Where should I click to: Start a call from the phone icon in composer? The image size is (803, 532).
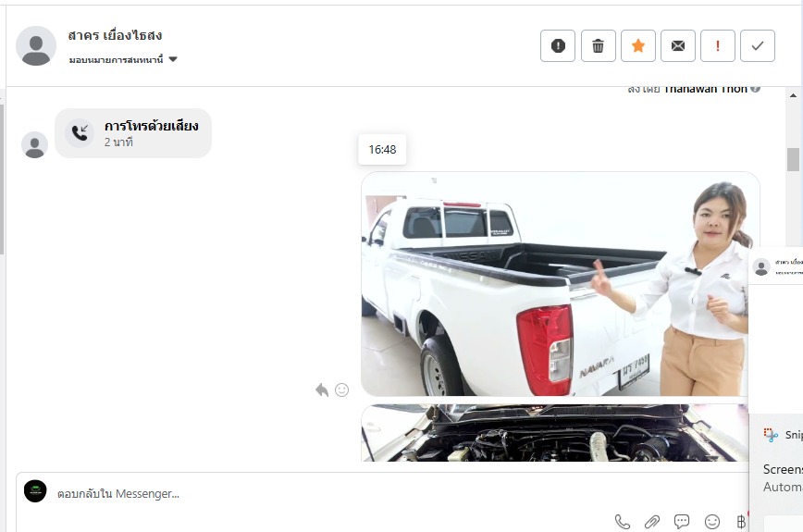[x=623, y=522]
